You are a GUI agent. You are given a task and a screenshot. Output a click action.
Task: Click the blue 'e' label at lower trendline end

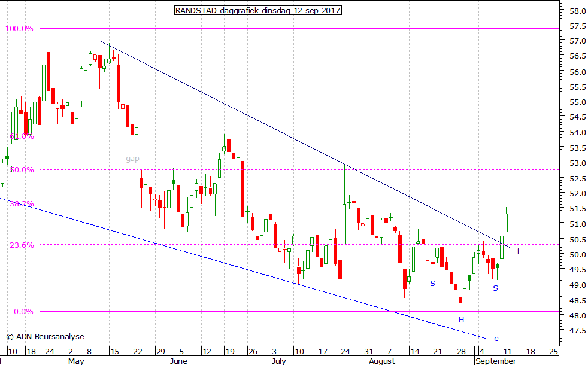496,339
